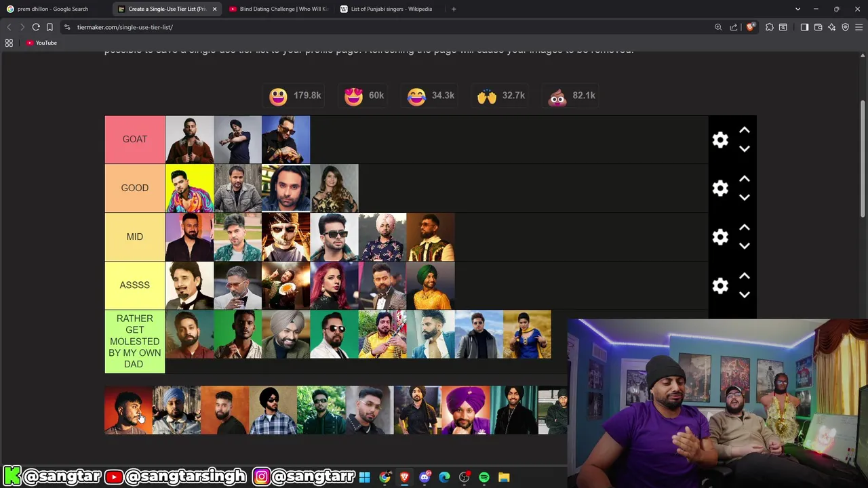Go forward using the browser forward arrow

pos(22,27)
